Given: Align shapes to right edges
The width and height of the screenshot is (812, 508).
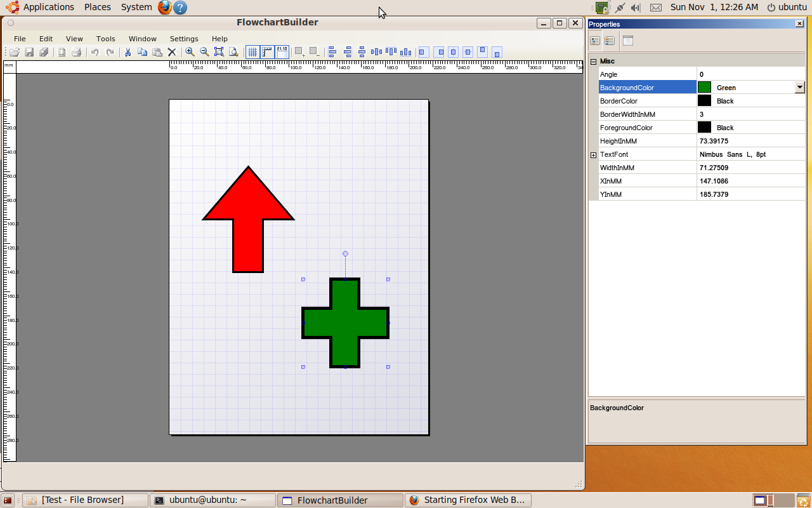Looking at the screenshot, I should [348, 52].
